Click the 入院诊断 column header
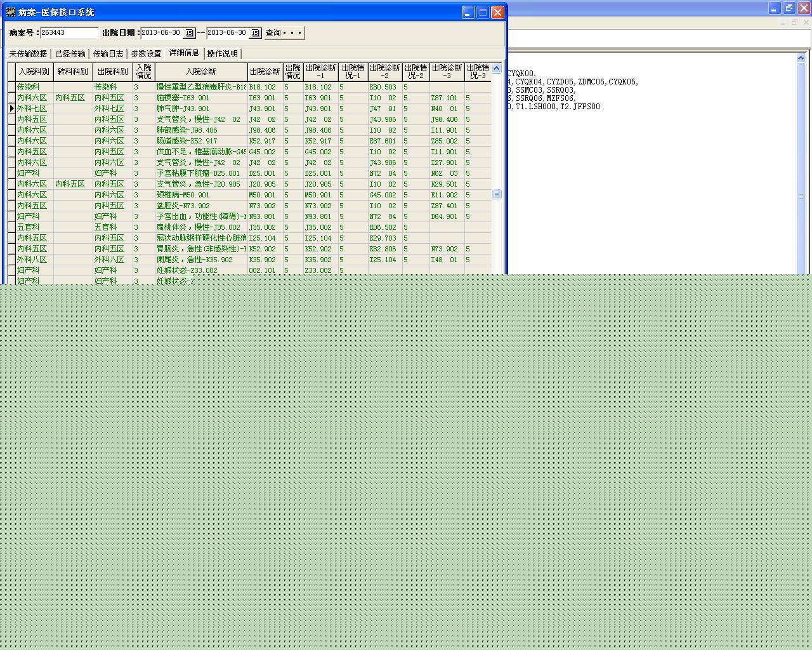Viewport: 812px width, 650px height. click(x=201, y=72)
